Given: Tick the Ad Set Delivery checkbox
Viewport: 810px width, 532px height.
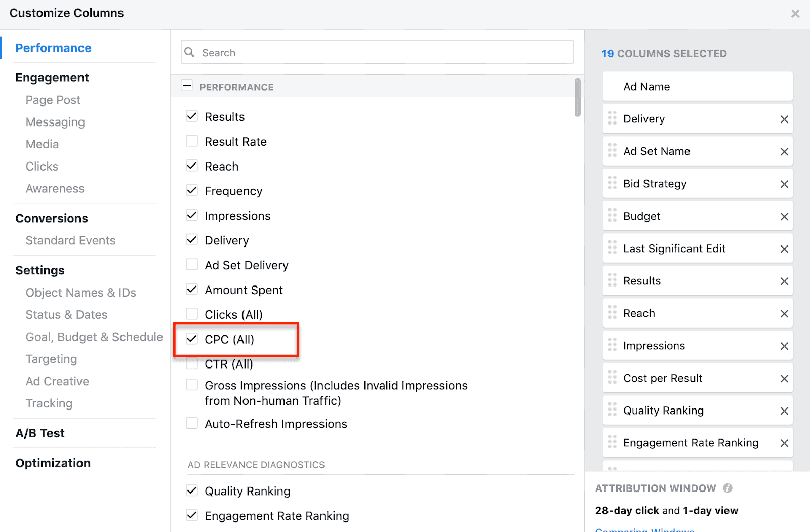Looking at the screenshot, I should [192, 265].
